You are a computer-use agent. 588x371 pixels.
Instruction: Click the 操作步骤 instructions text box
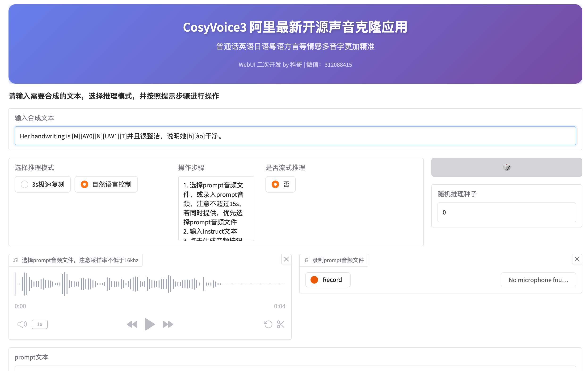point(216,209)
